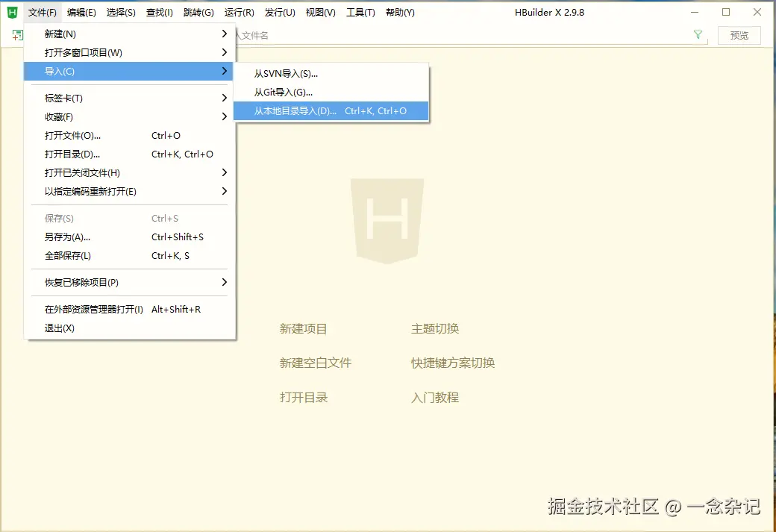This screenshot has width=776, height=532.
Task: Open the 发行(U) menu
Action: [280, 13]
